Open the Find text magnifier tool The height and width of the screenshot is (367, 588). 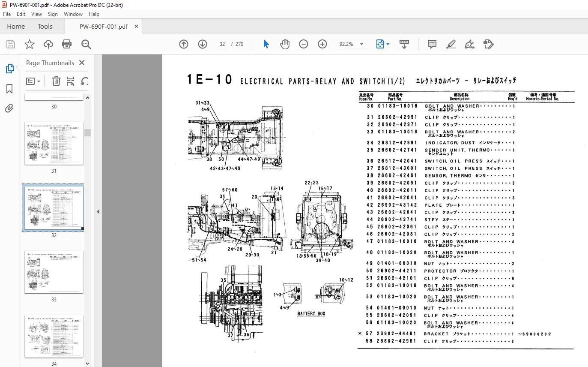pyautogui.click(x=86, y=44)
